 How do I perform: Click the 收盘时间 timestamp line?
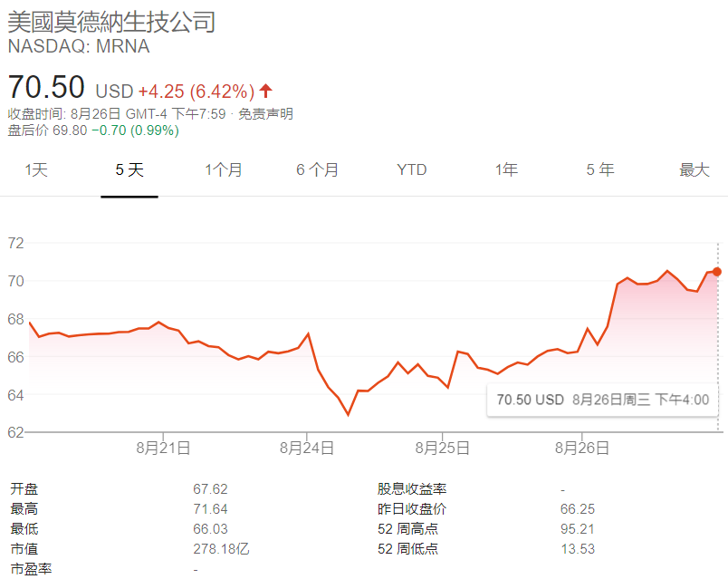150,114
